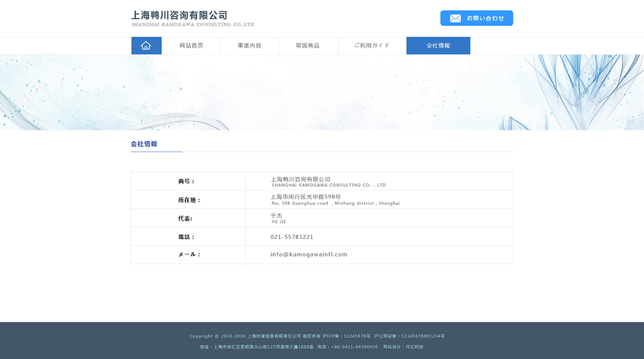Click the address in the 所在地 row
Screen dimensions: 644x359
306,197
